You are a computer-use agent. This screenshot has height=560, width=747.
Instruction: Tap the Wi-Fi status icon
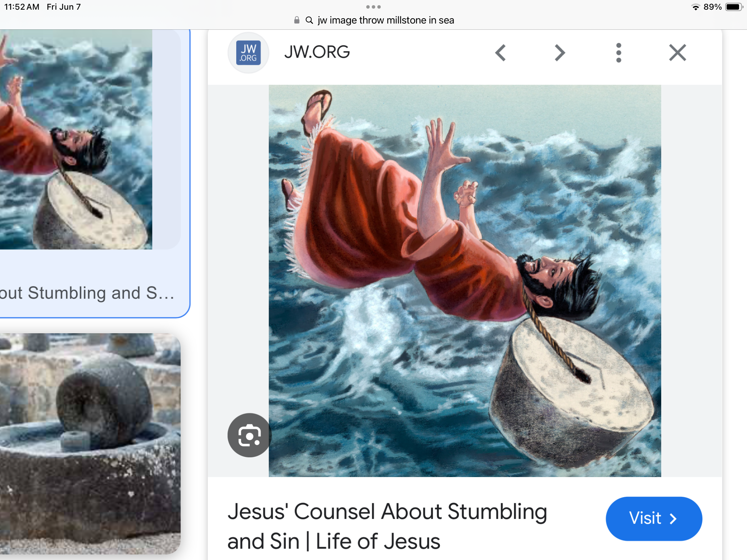(x=695, y=7)
